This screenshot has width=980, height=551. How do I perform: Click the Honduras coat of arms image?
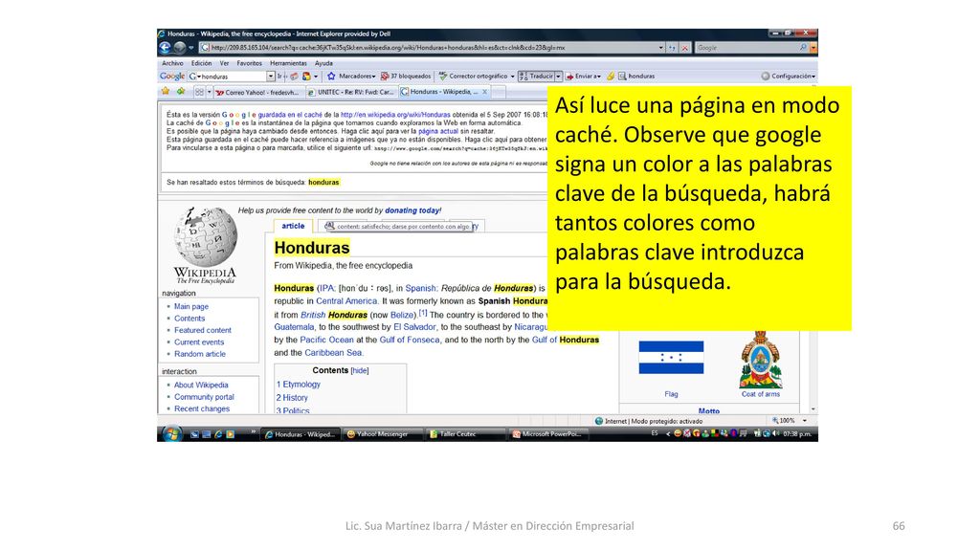click(x=761, y=361)
